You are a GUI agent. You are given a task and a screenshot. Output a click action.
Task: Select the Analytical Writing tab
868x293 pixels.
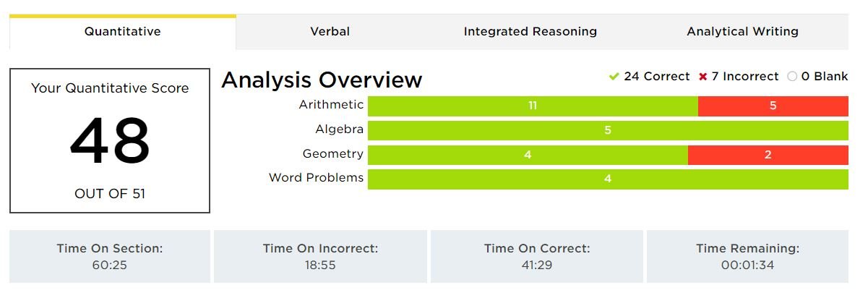tap(742, 32)
